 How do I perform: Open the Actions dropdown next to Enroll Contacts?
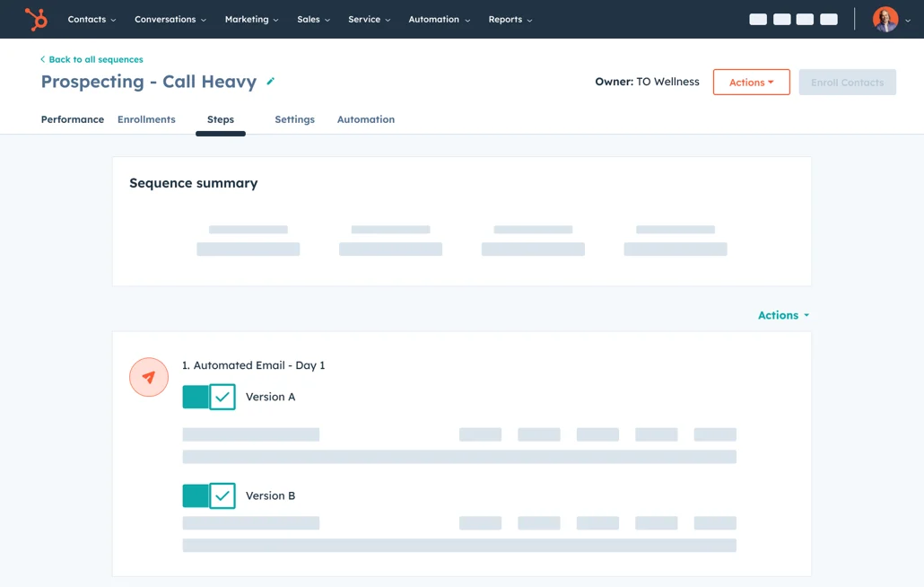(751, 82)
